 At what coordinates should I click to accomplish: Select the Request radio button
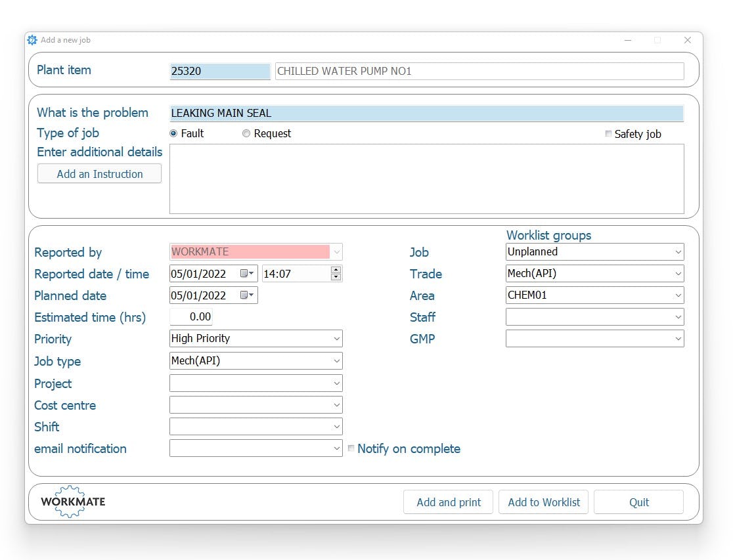(246, 133)
